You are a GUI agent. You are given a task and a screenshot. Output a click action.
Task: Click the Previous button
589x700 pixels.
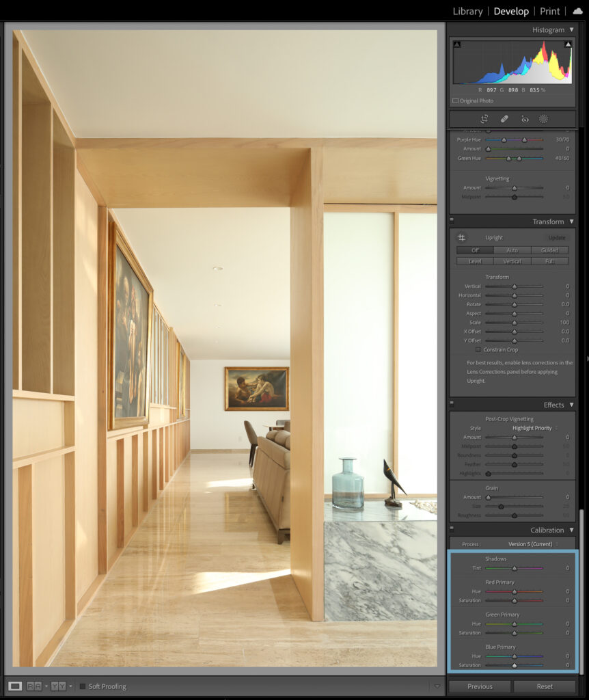480,686
